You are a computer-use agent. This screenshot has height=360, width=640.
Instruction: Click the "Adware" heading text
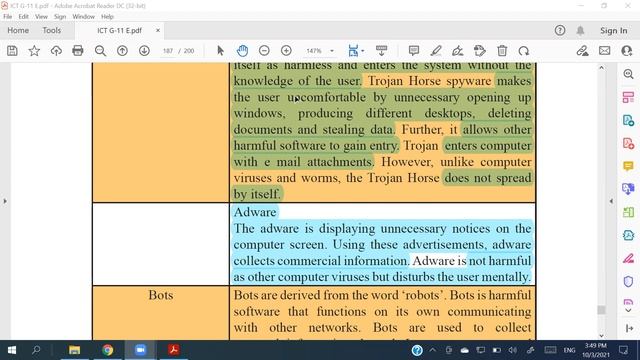click(x=255, y=212)
